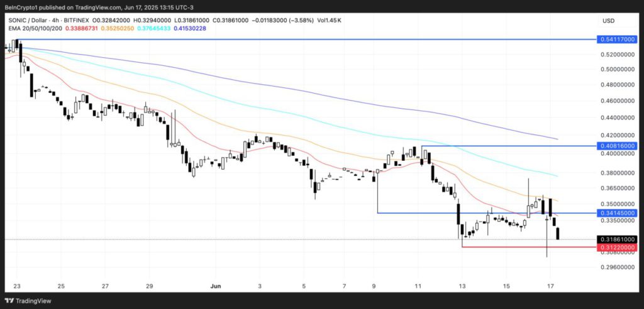Screen dimensions: 644x309
Task: Click the 0.36500000 price axis label
Action: click(x=618, y=188)
